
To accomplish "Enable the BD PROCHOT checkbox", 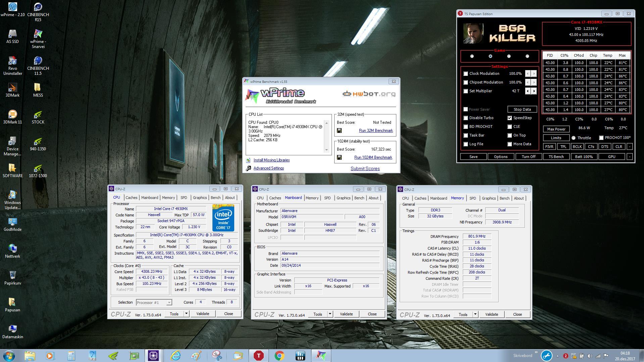I will [x=465, y=126].
